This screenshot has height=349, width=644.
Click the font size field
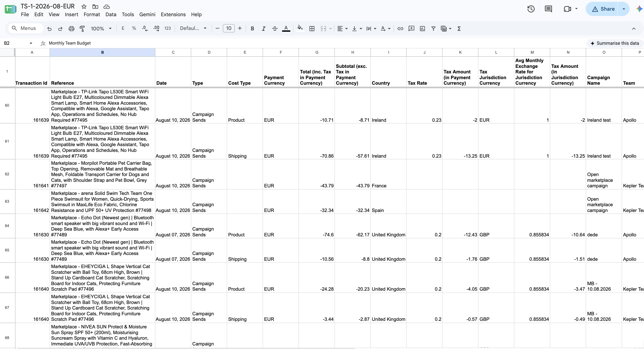point(228,28)
